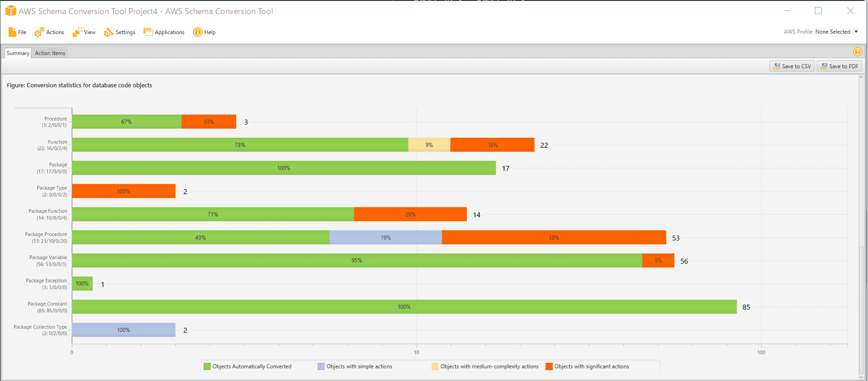The width and height of the screenshot is (868, 381).
Task: Click the Function 9% yellow bar segment
Action: click(x=429, y=145)
